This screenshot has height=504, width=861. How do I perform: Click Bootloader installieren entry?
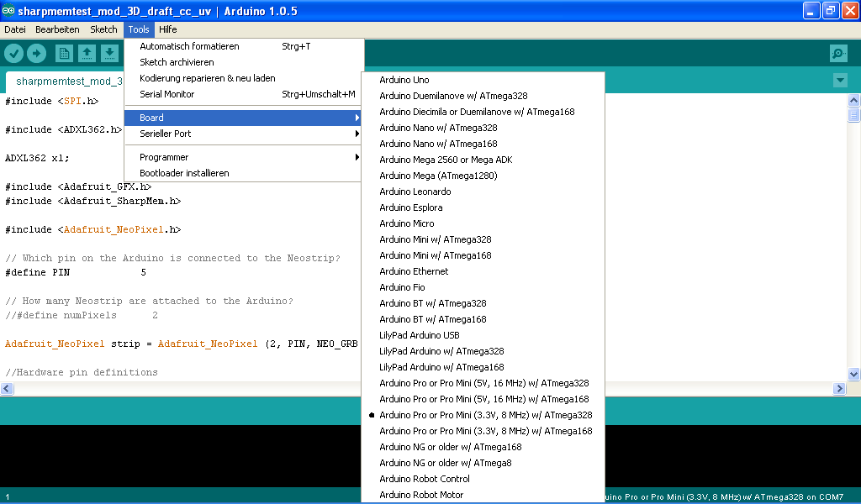[184, 173]
